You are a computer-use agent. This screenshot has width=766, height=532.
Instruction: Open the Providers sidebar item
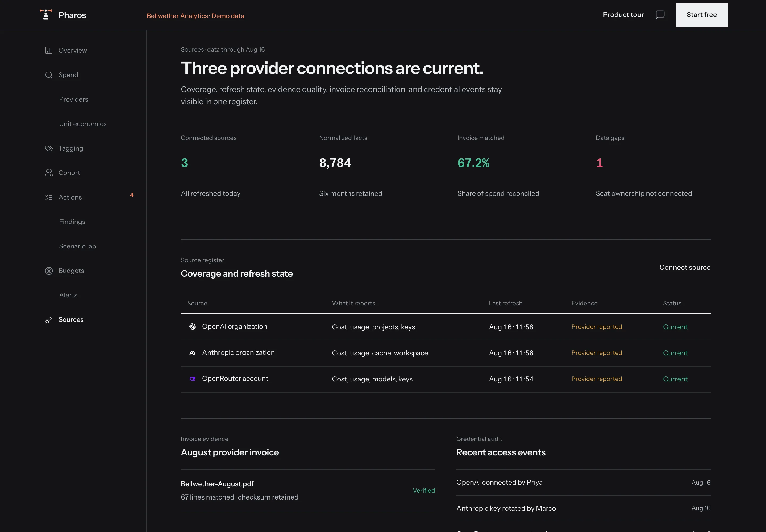point(73,99)
